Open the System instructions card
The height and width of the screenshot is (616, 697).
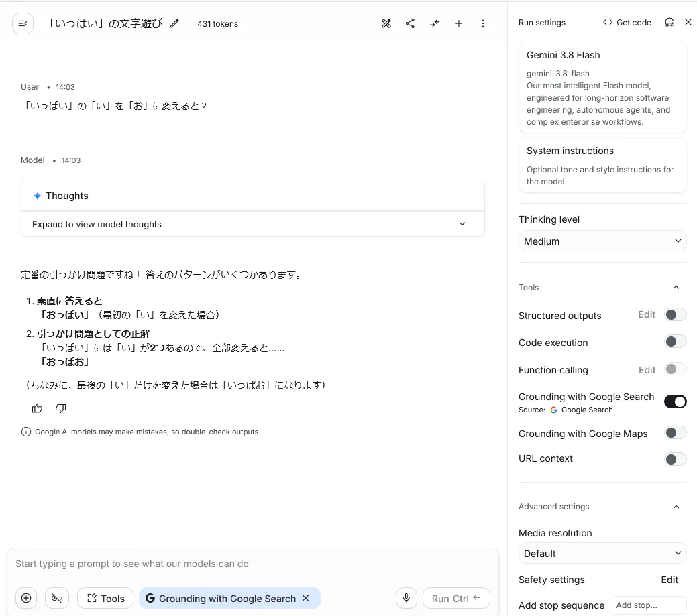point(602,166)
